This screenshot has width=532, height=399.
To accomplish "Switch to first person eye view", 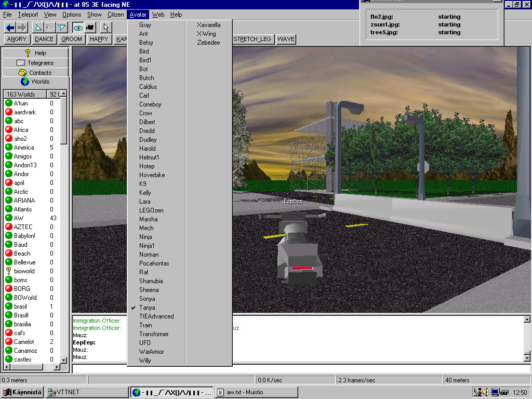I will (x=78, y=28).
